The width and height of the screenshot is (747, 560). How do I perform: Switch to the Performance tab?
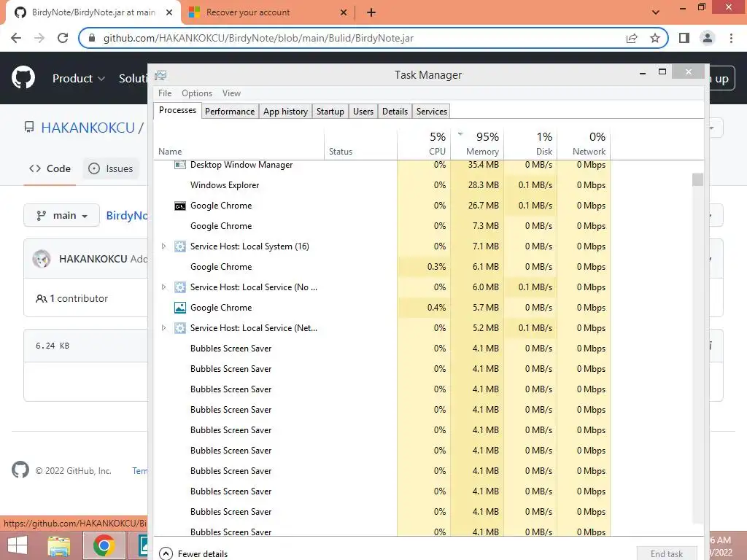click(x=230, y=112)
